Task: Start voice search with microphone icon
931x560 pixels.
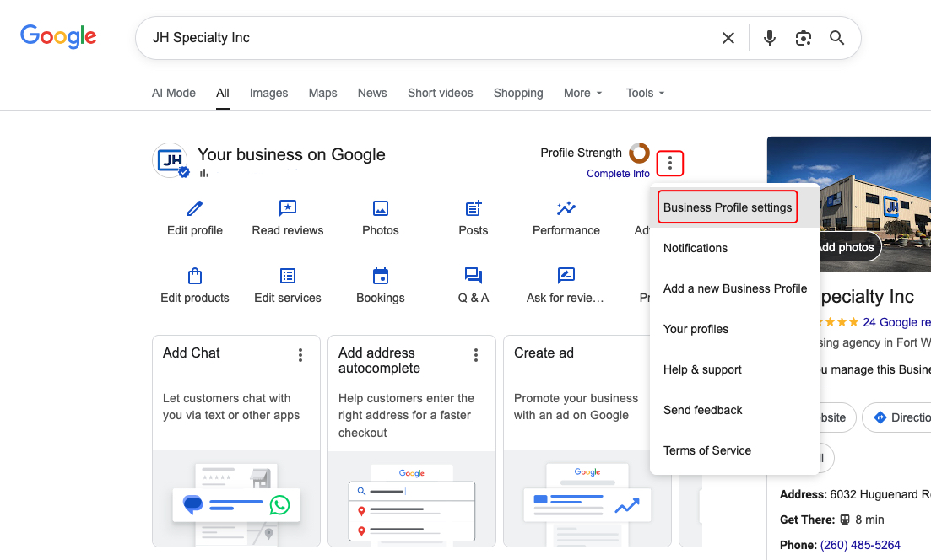Action: point(770,37)
